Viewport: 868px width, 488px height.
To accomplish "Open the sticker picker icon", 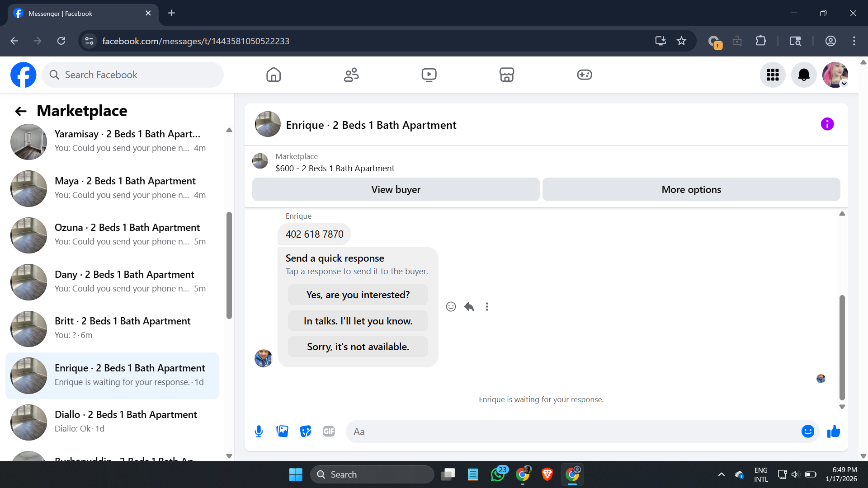I will (x=306, y=432).
